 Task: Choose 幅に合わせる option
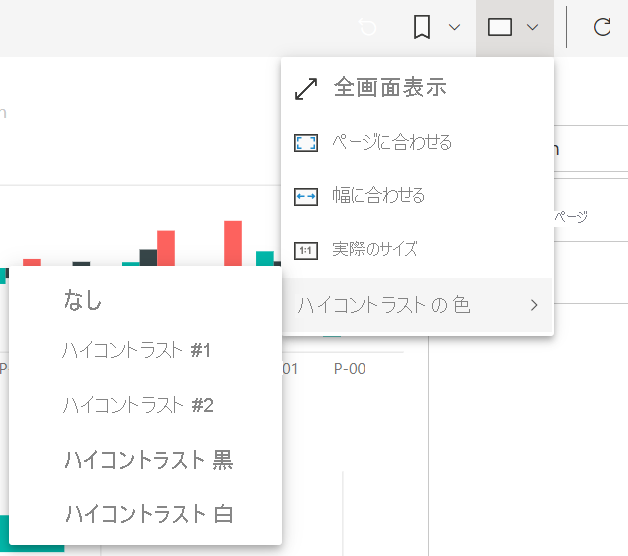point(418,196)
